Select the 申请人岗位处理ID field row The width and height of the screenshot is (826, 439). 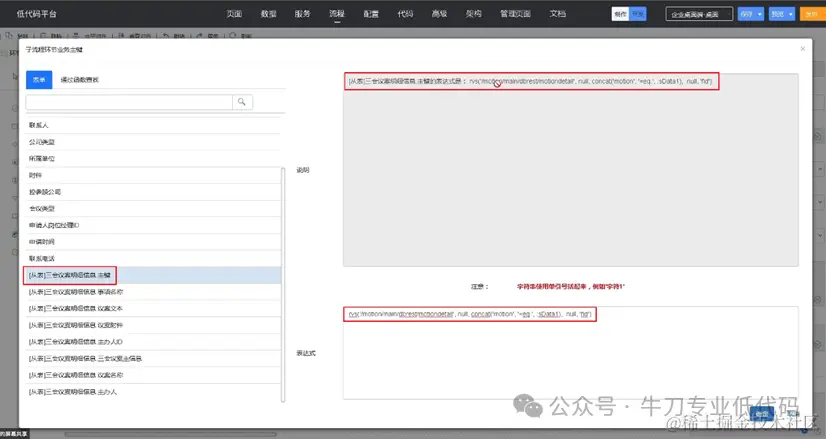[153, 225]
